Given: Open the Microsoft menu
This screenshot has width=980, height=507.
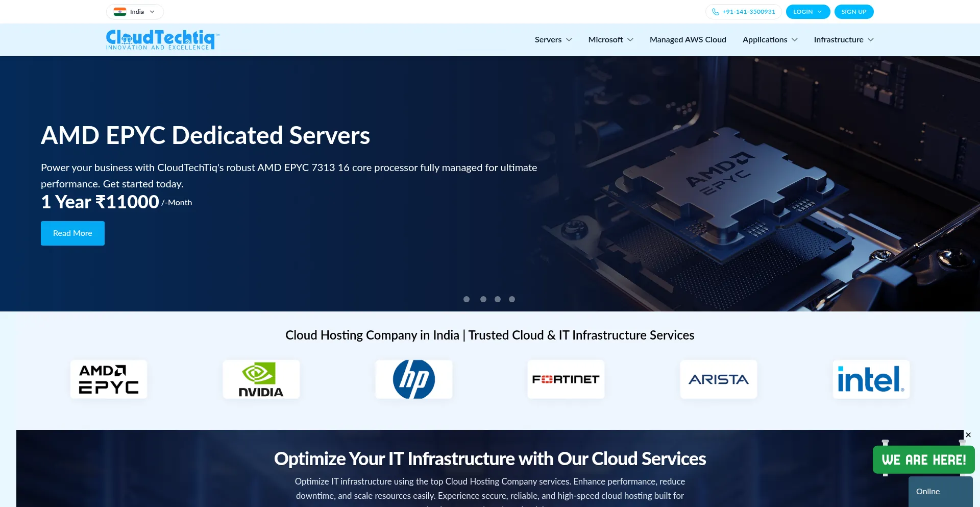Looking at the screenshot, I should [x=610, y=40].
